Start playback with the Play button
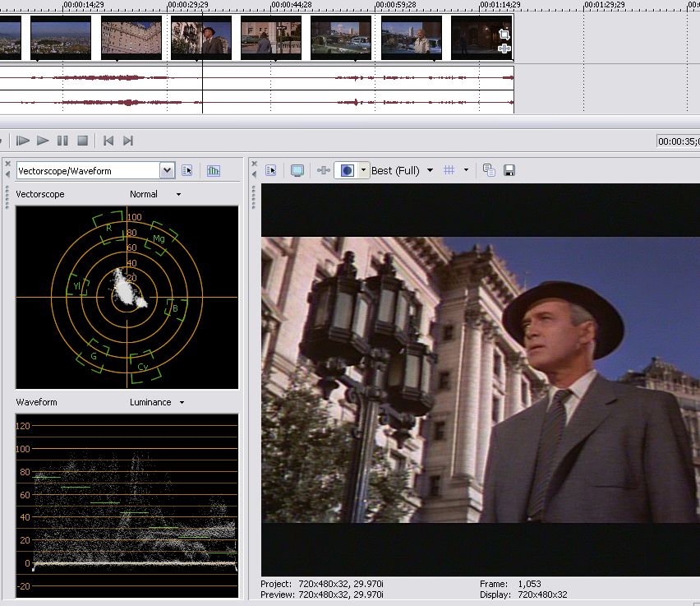Screen dimensions: 700x606 tap(43, 141)
